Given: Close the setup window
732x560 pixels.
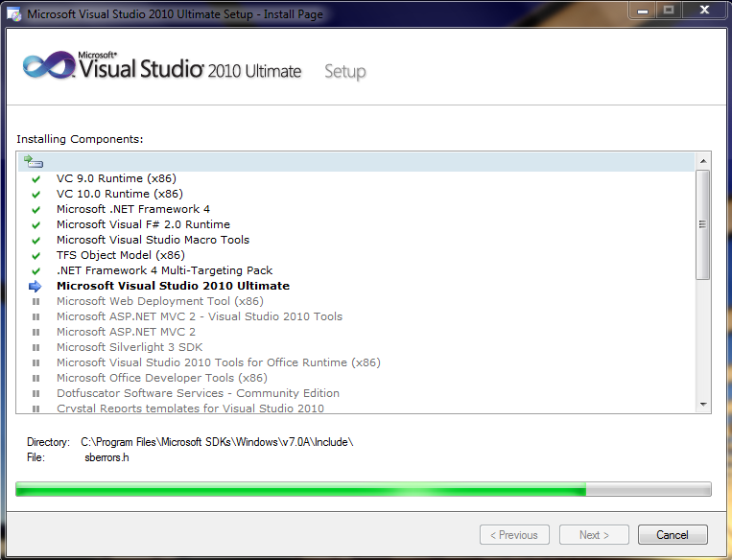Looking at the screenshot, I should coord(704,10).
